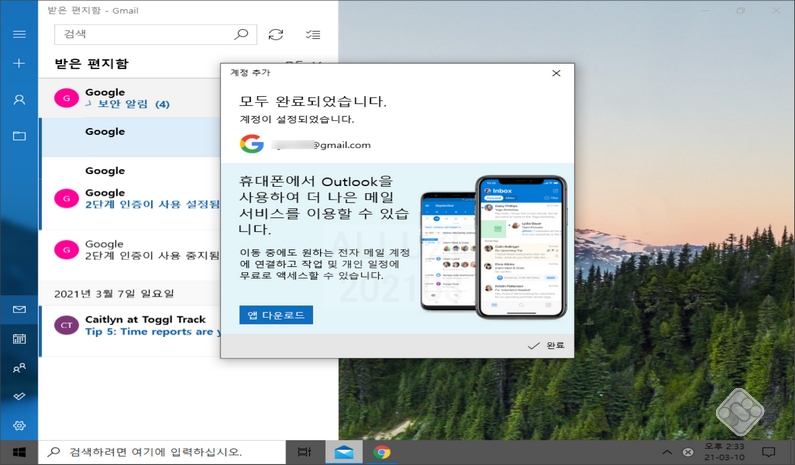
Task: Switch to Mail view envelope icon
Action: pos(19,309)
